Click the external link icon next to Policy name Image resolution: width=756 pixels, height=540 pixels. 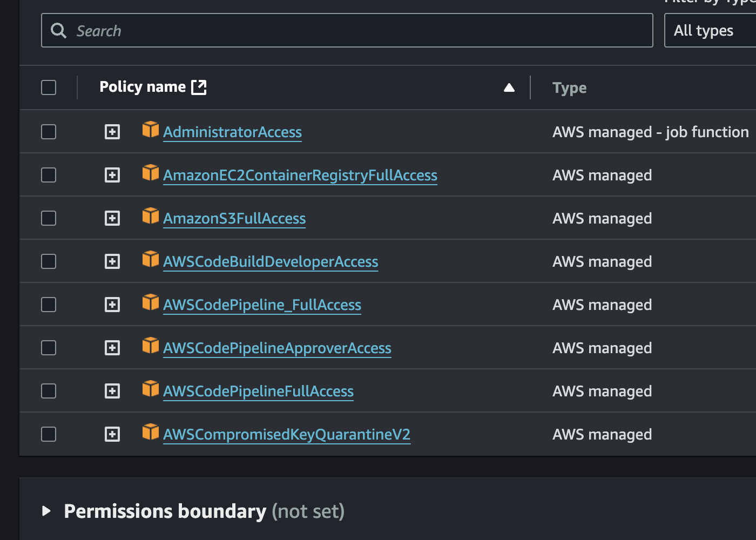[199, 86]
